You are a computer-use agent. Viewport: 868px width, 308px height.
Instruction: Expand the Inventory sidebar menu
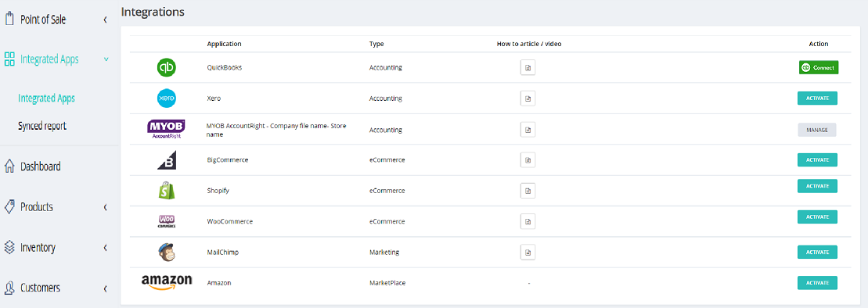(105, 248)
